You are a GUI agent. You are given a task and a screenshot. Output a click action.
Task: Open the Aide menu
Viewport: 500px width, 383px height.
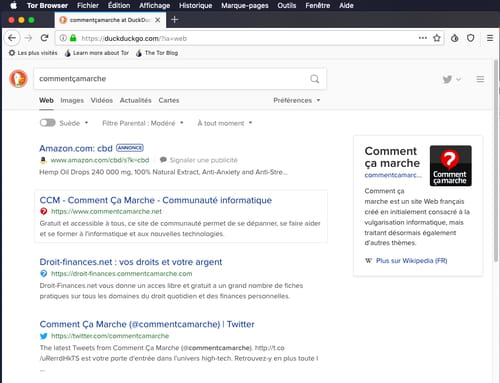[x=346, y=5]
